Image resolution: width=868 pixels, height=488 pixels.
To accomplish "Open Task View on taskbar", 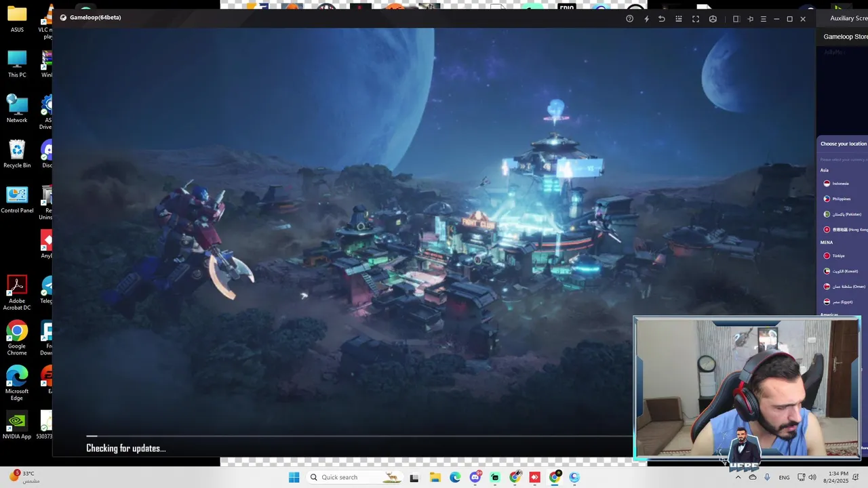I will click(x=414, y=477).
